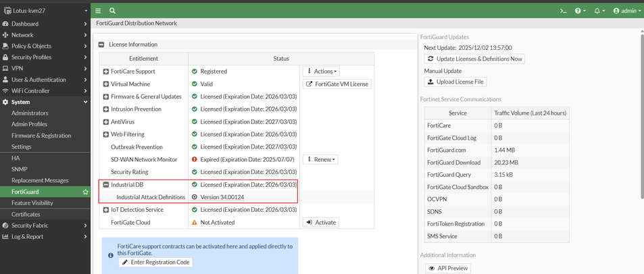644x274 pixels.
Task: Expand the Security Fabric menu
Action: (45, 225)
